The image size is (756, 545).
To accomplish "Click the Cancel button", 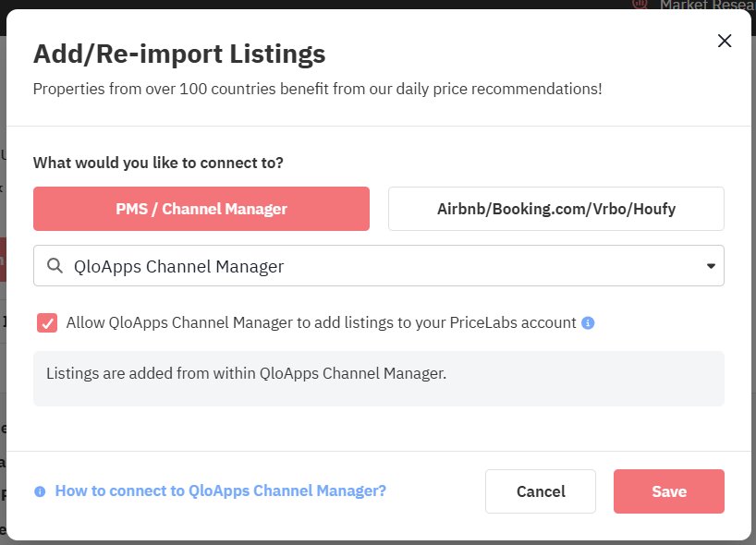I will 541,491.
